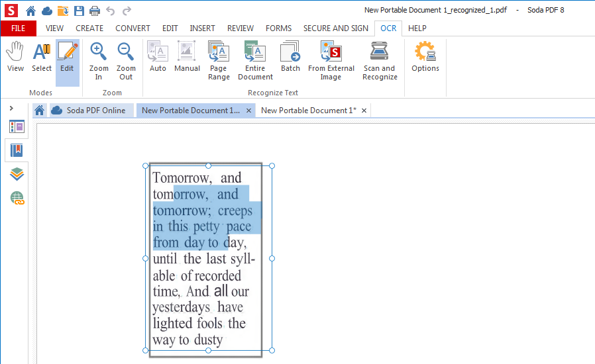
Task: Undo the last action
Action: 111,11
